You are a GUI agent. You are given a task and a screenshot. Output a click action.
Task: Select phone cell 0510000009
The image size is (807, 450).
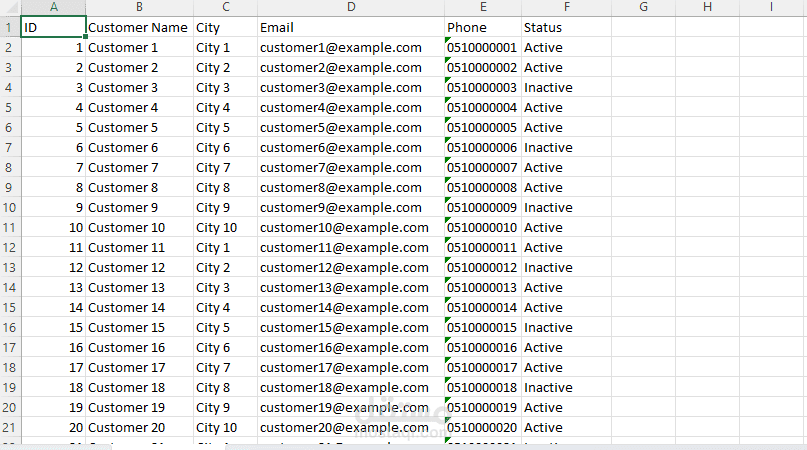[483, 207]
